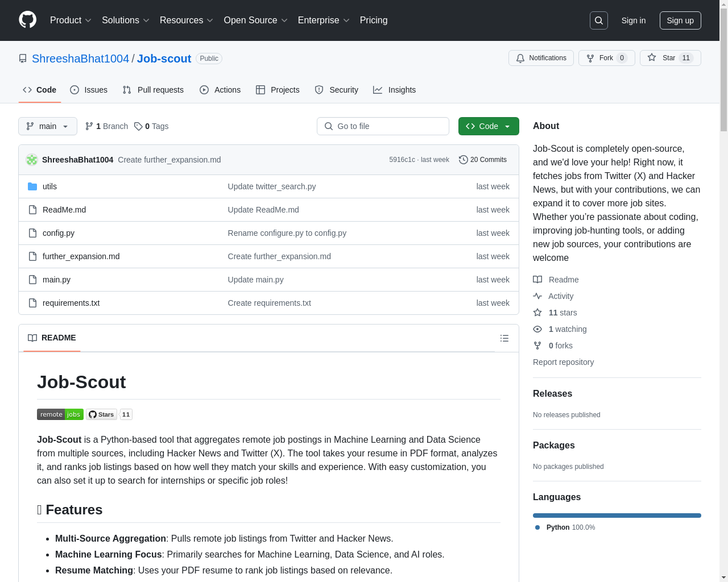Open the Job-scout repository name link
The height and width of the screenshot is (582, 728).
point(164,59)
